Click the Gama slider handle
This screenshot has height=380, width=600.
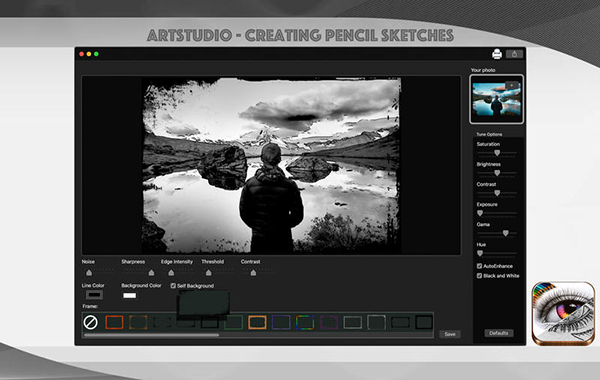pyautogui.click(x=505, y=233)
